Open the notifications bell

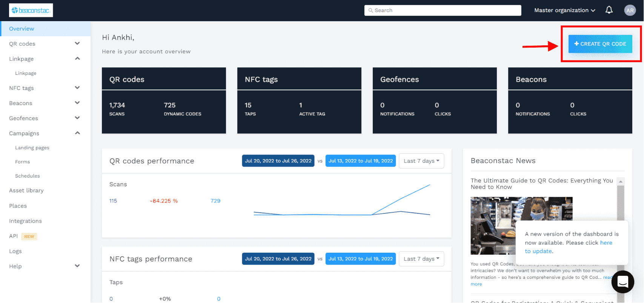click(609, 10)
